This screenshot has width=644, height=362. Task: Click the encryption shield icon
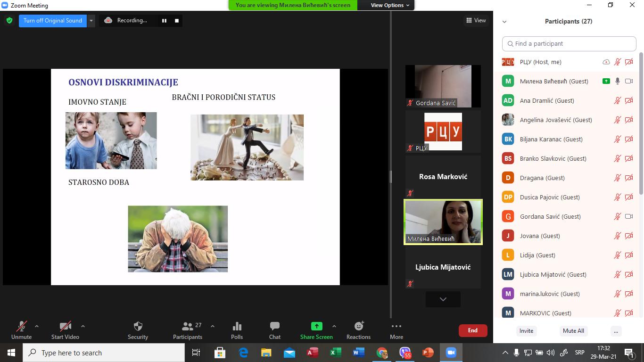pyautogui.click(x=9, y=21)
